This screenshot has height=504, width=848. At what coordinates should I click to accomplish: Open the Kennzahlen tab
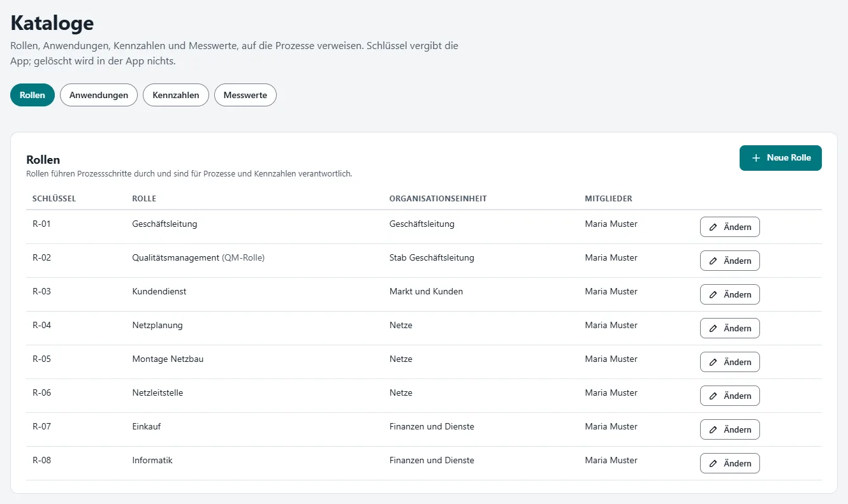pyautogui.click(x=176, y=95)
